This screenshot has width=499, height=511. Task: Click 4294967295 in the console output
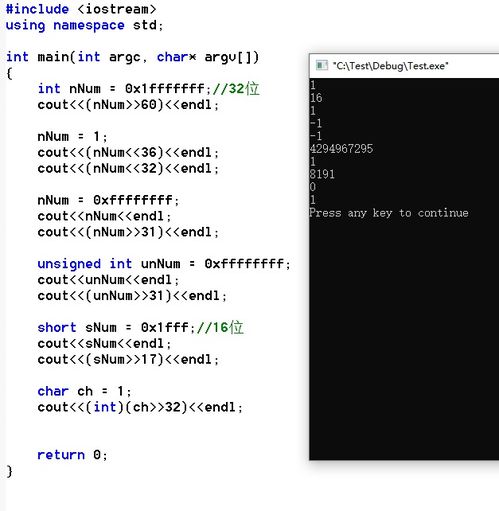coord(341,149)
